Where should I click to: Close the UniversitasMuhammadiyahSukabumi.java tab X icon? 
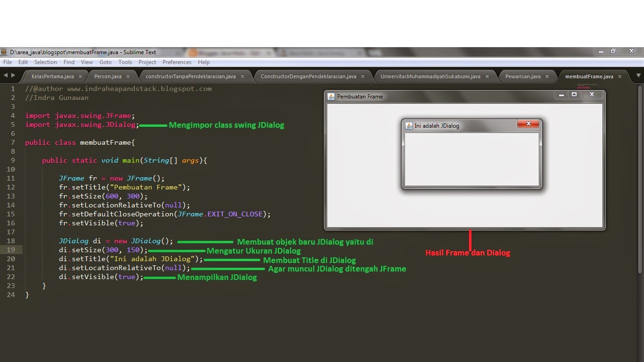(x=487, y=76)
